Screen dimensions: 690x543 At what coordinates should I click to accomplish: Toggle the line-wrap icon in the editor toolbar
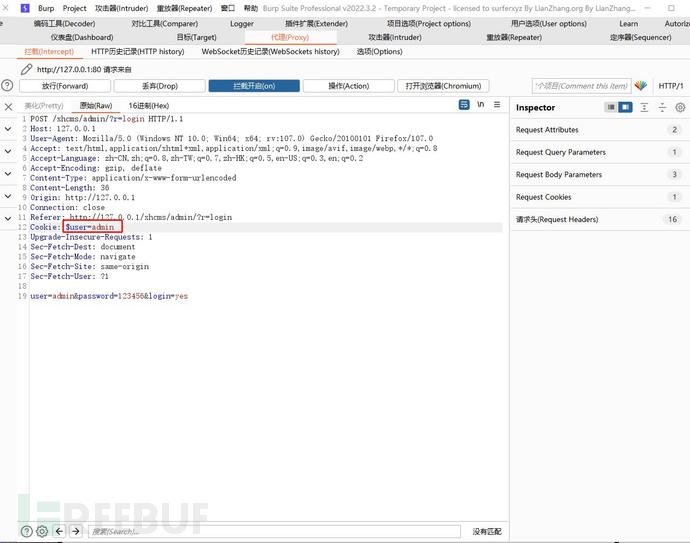pyautogui.click(x=464, y=105)
